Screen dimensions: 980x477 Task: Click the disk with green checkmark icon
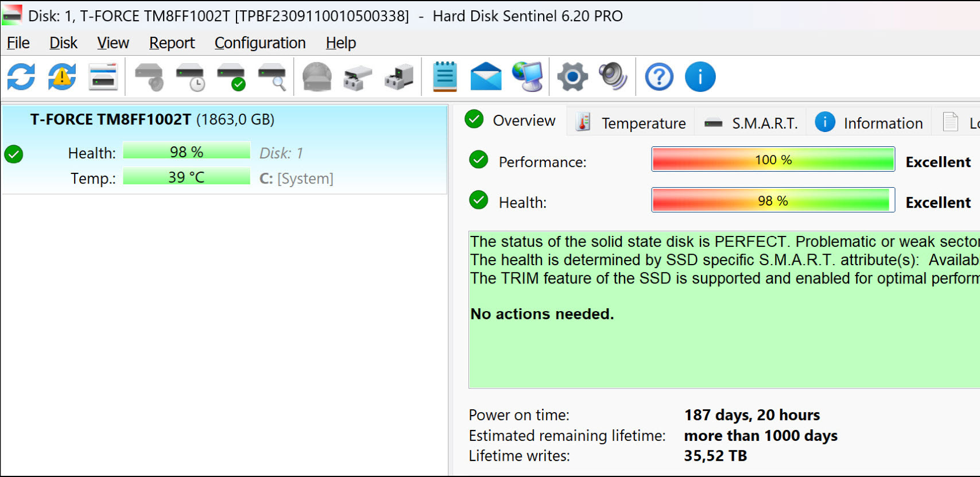pyautogui.click(x=231, y=77)
